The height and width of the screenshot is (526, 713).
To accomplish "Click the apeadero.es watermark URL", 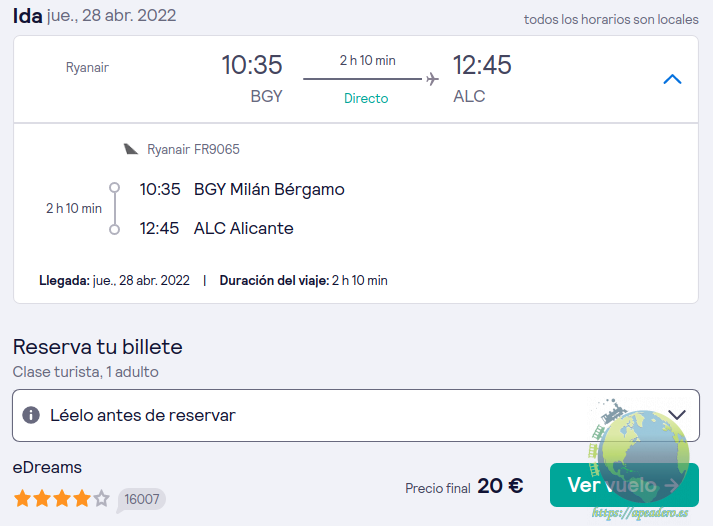I will click(640, 512).
